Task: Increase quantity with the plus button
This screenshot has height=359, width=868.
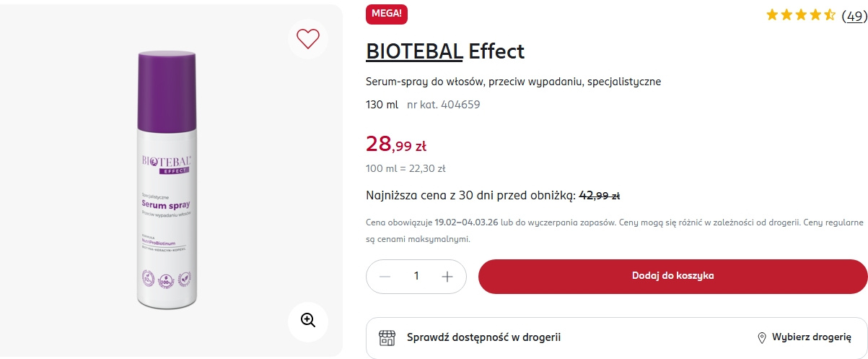Action: tap(447, 277)
